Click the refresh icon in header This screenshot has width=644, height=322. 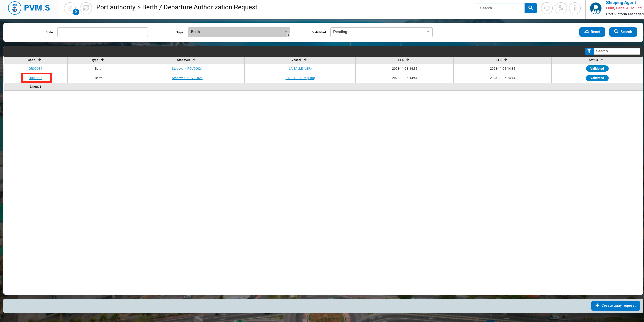(x=86, y=8)
